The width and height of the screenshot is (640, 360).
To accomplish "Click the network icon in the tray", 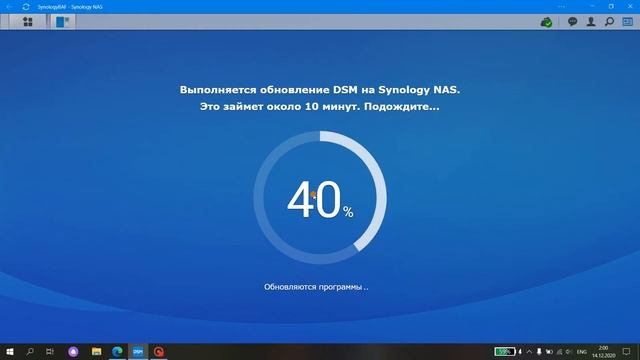I will coord(559,352).
